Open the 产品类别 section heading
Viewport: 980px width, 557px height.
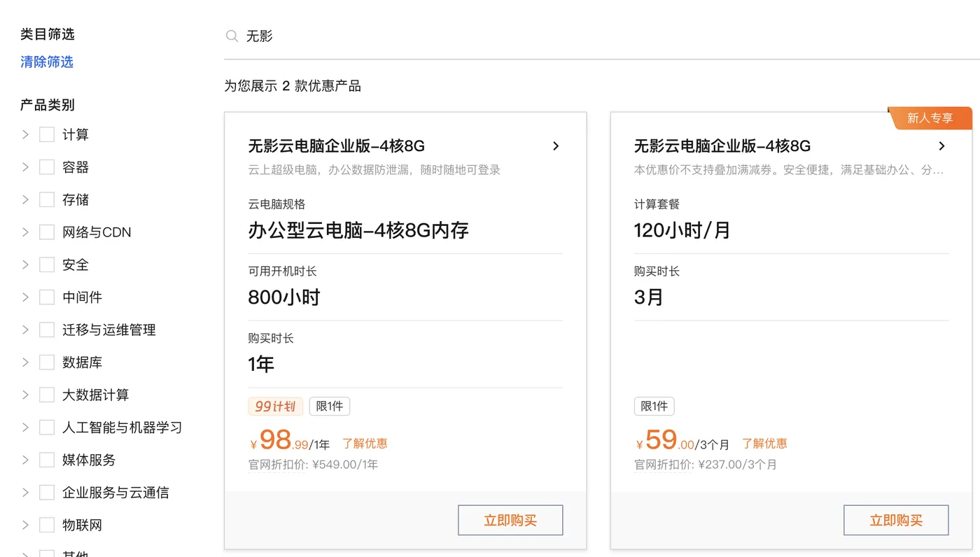(x=47, y=104)
